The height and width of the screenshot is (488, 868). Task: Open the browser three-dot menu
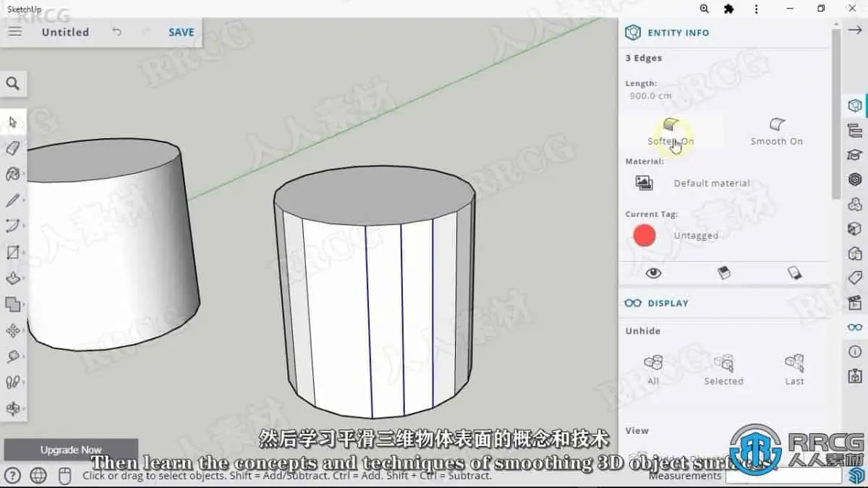click(x=756, y=9)
